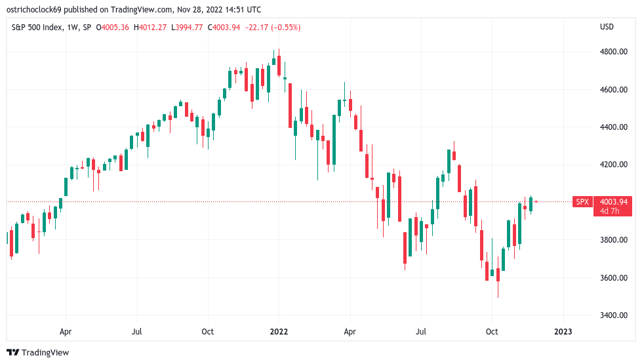The height and width of the screenshot is (364, 642).
Task: Click the USD currency label
Action: 607,27
